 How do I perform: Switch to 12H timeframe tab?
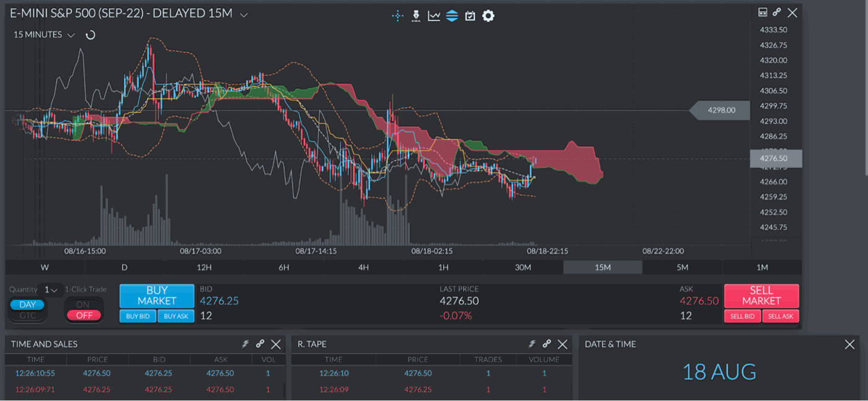(x=204, y=267)
